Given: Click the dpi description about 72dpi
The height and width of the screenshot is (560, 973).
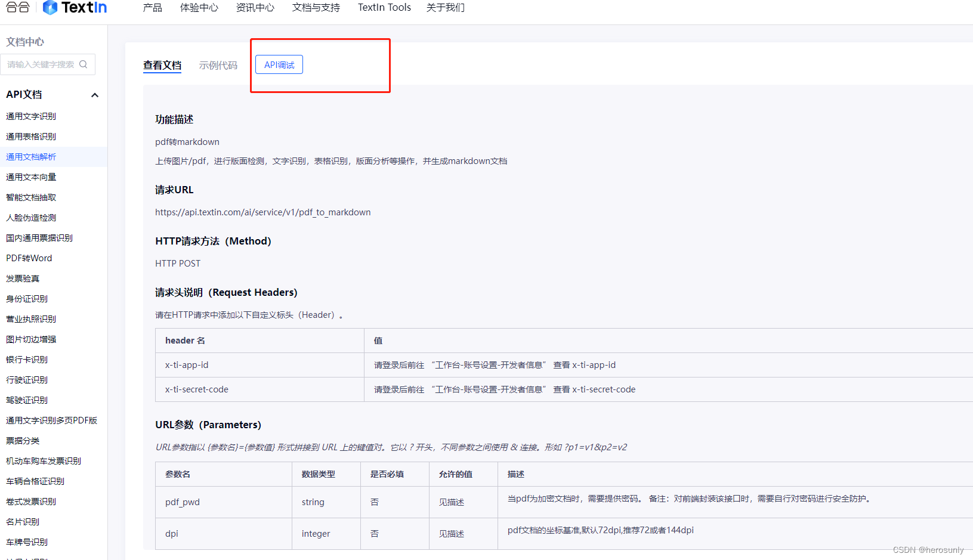Looking at the screenshot, I should [601, 530].
